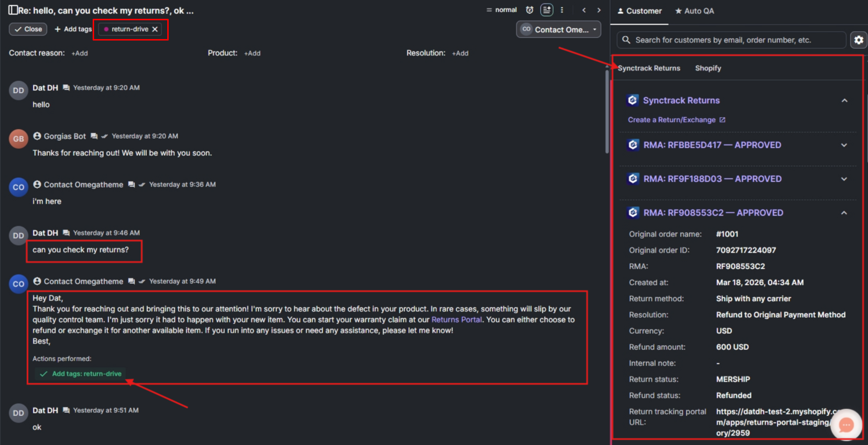Image resolution: width=868 pixels, height=445 pixels.
Task: Click the snooze alarm clock icon
Action: click(530, 10)
